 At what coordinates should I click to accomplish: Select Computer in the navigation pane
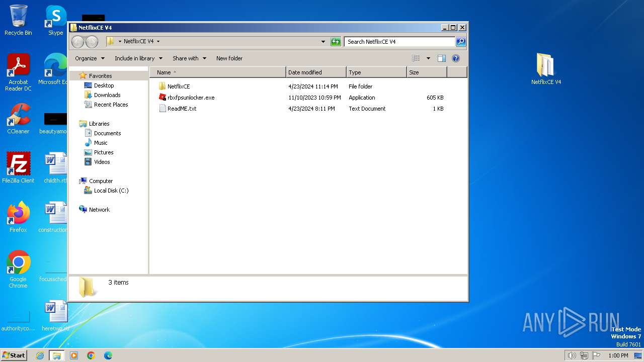[101, 181]
